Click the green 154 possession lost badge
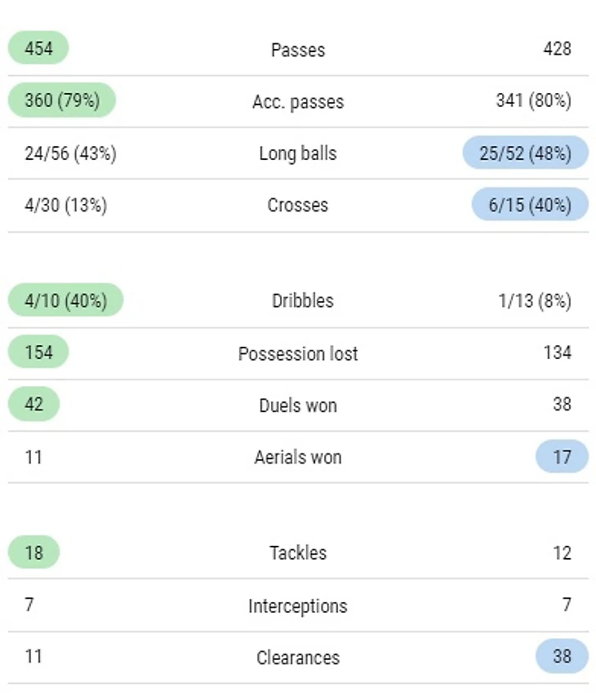Viewport: 596px width, 700px height. (x=38, y=352)
